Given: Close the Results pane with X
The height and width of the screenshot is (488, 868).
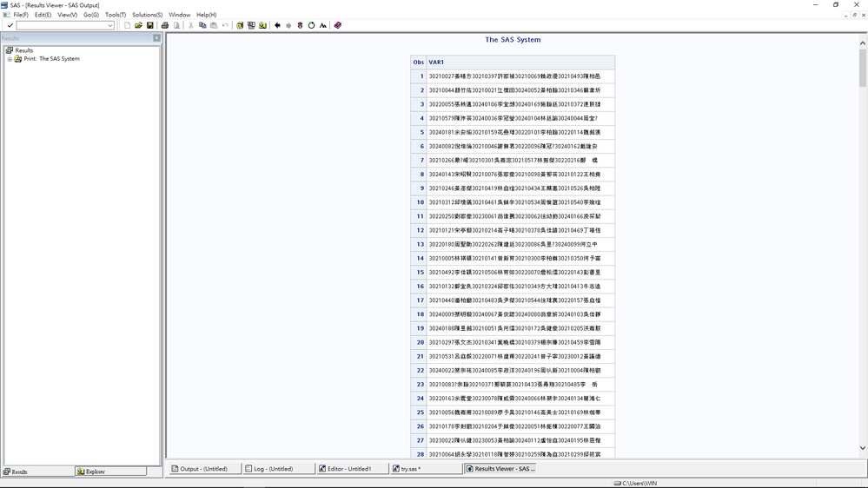Looking at the screenshot, I should click(x=156, y=38).
